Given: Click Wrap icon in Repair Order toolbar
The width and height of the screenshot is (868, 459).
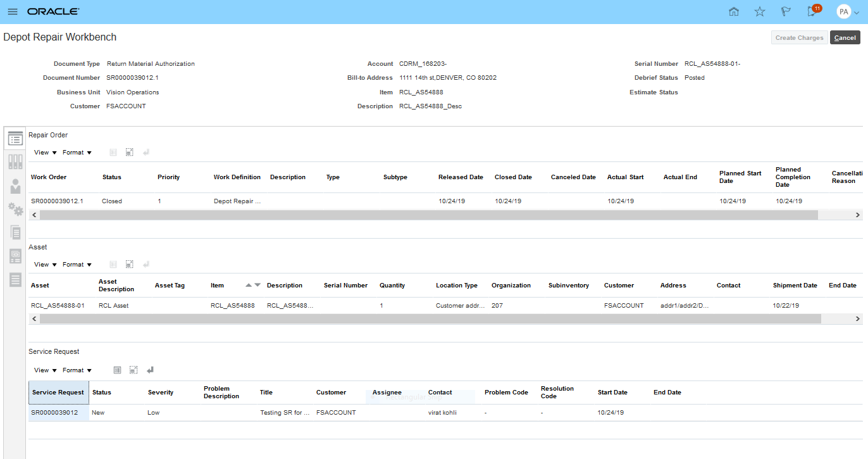Looking at the screenshot, I should pyautogui.click(x=146, y=153).
